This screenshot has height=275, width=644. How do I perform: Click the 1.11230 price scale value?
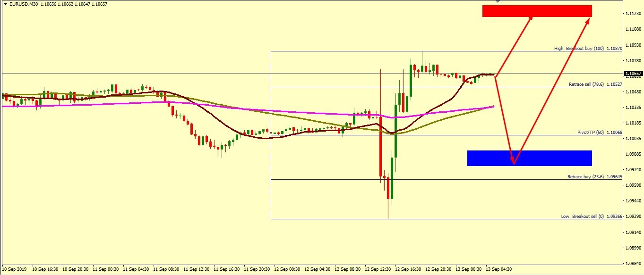632,14
